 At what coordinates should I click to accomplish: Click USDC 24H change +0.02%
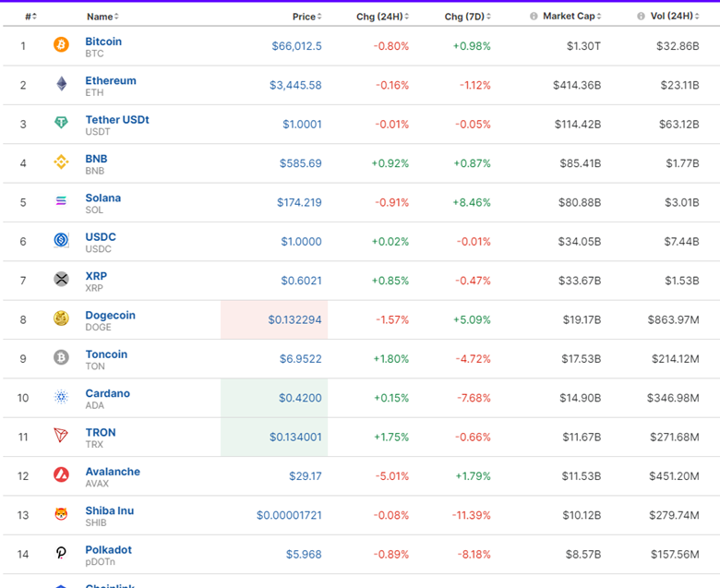[x=390, y=242]
